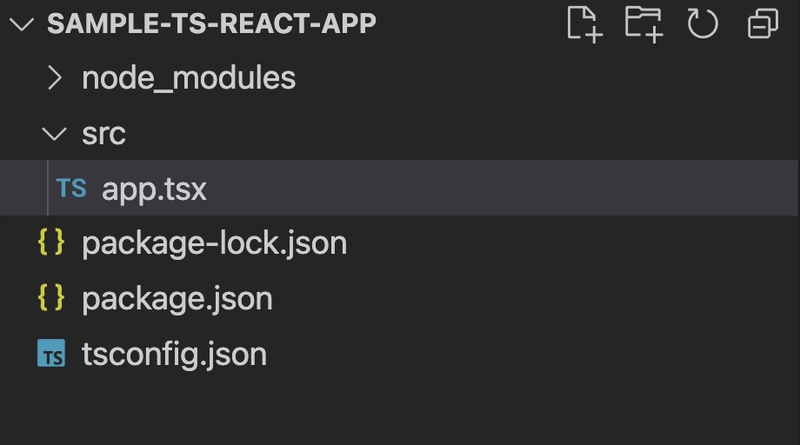Image resolution: width=800 pixels, height=445 pixels.
Task: Select the node_modules folder name
Action: (x=189, y=78)
